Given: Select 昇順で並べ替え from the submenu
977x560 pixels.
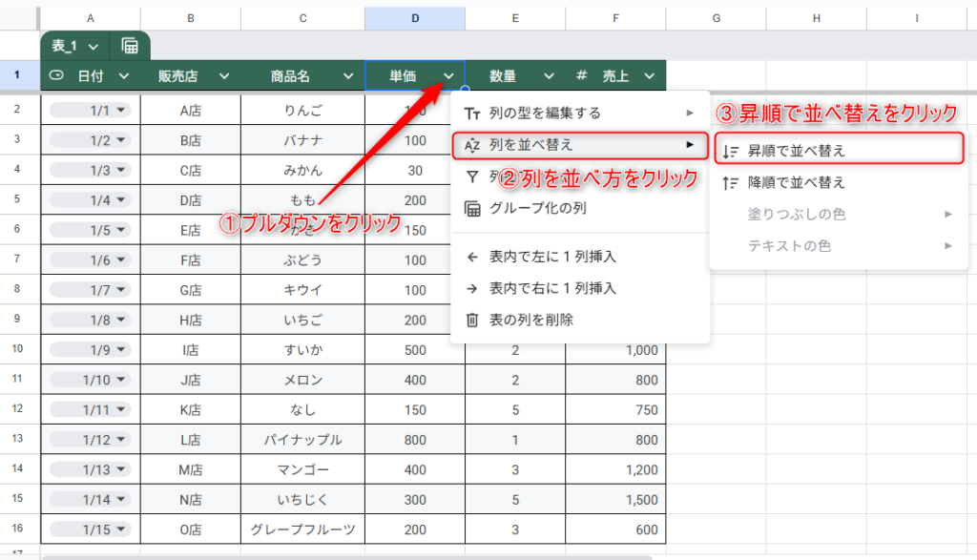Looking at the screenshot, I should pos(796,151).
